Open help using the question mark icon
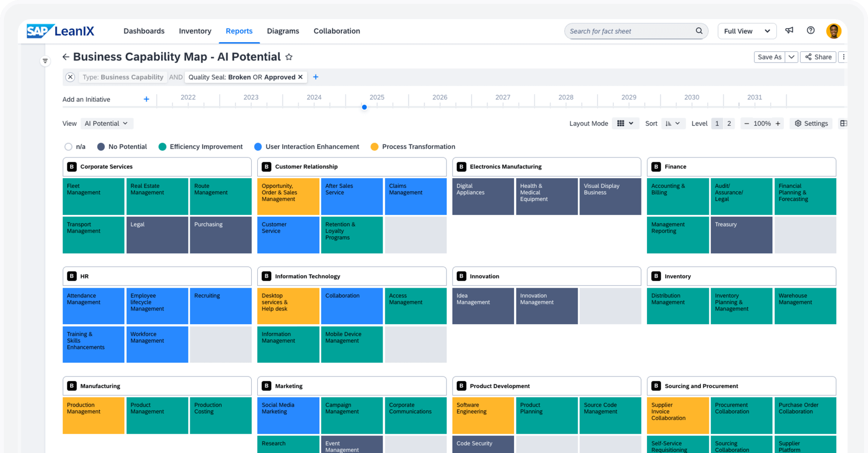Screen dimensions: 868x453 click(810, 31)
